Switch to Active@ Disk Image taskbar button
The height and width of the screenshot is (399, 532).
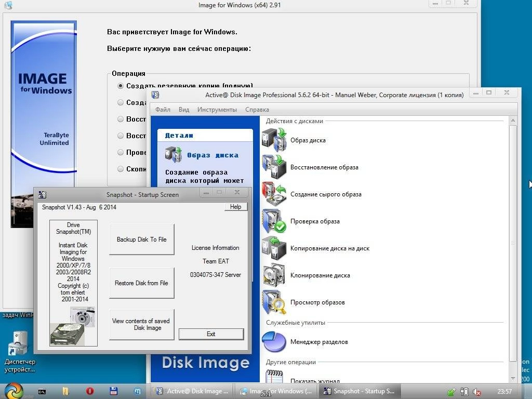192,391
